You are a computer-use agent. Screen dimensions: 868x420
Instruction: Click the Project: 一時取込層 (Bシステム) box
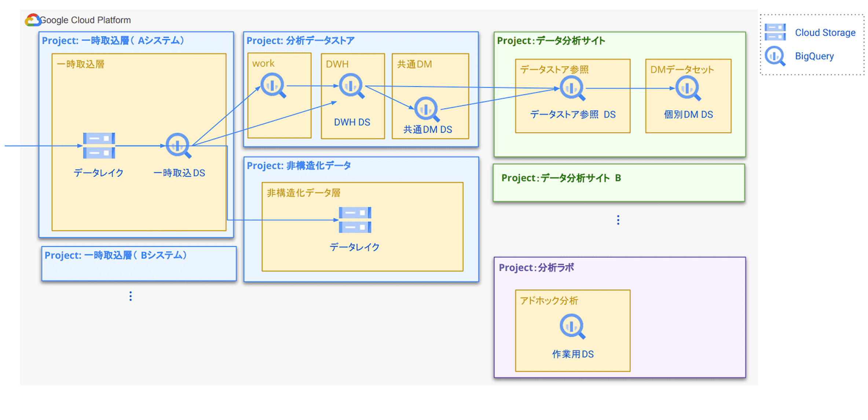pos(139,264)
